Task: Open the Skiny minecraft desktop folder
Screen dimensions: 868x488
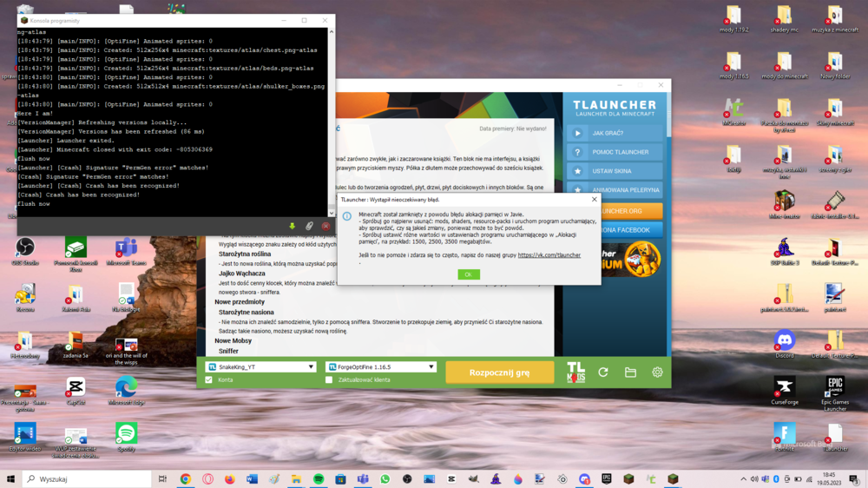Action: pyautogui.click(x=835, y=112)
